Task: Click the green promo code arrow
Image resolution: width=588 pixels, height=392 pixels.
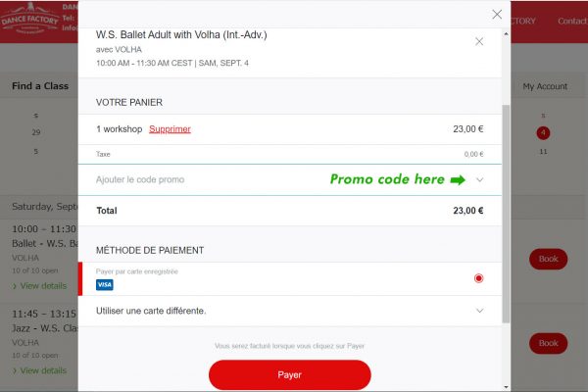Action: (x=458, y=180)
